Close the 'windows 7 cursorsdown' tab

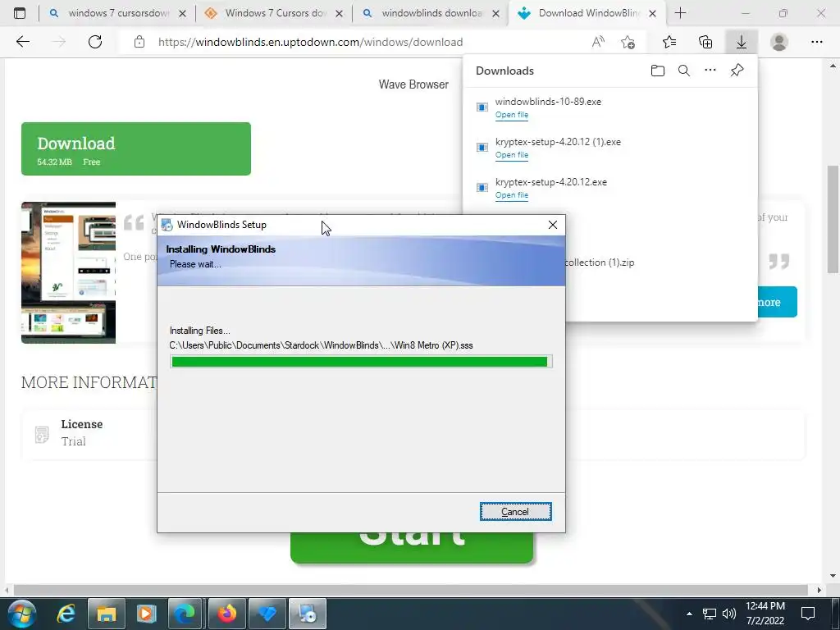click(x=182, y=13)
